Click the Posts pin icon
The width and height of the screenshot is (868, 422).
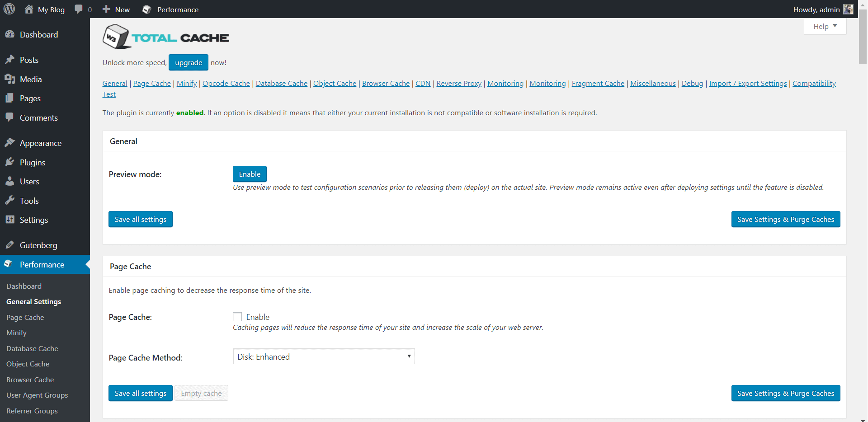coord(9,60)
